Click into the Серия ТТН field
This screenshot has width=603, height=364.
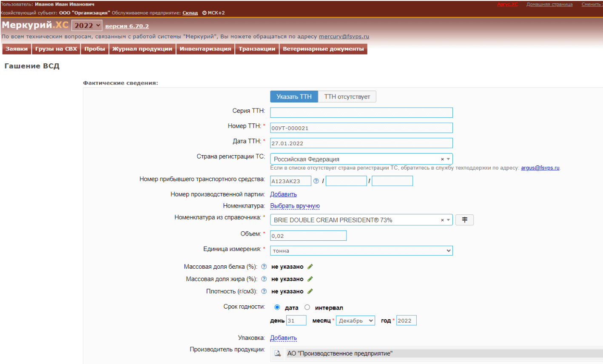point(361,113)
